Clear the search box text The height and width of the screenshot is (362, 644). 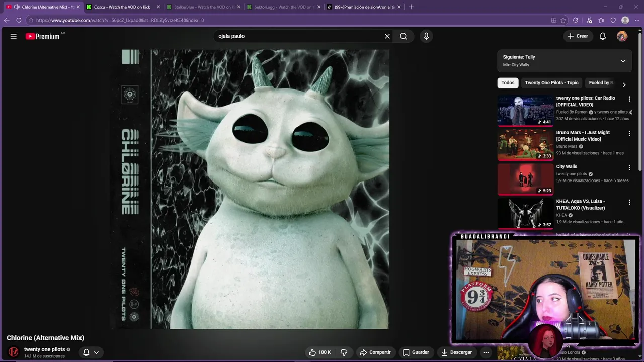tap(387, 36)
